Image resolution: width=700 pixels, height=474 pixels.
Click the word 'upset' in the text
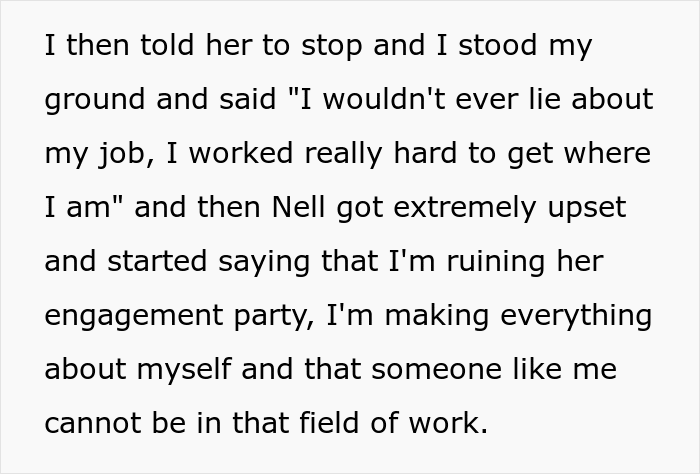tap(587, 209)
